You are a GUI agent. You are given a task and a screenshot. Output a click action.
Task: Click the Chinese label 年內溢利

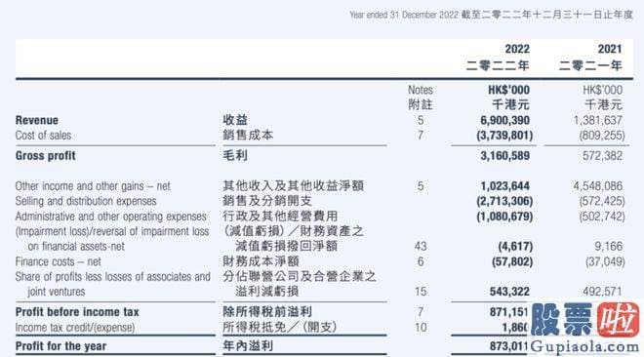coord(248,346)
